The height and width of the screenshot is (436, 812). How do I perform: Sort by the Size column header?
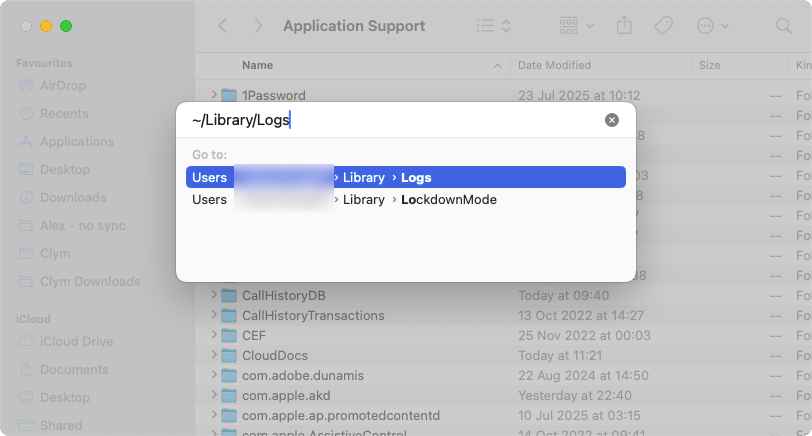709,65
